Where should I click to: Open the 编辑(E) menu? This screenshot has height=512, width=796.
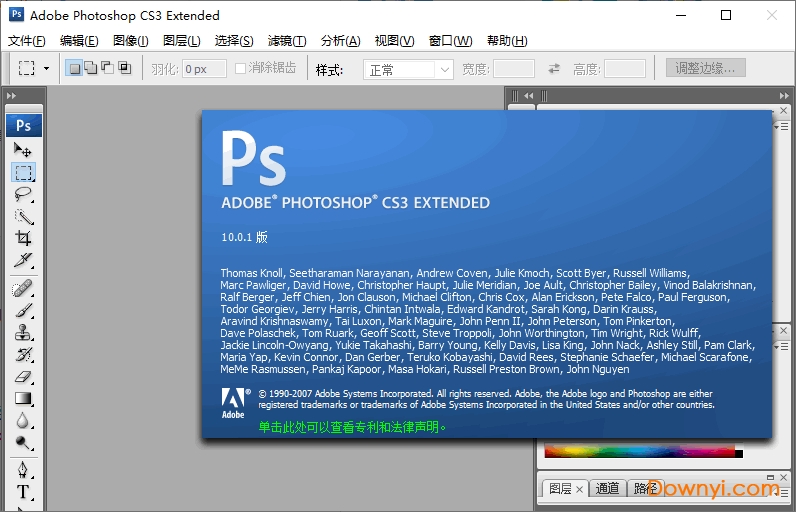[79, 41]
